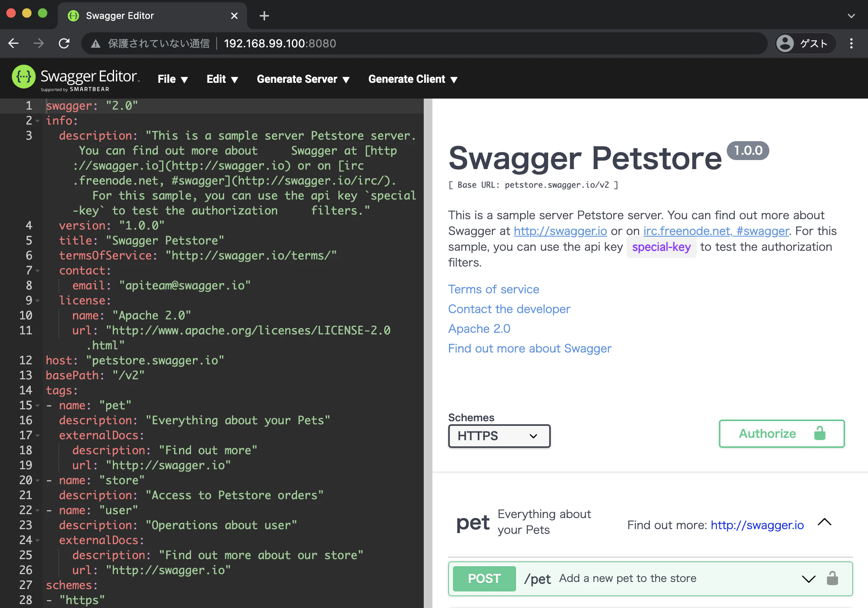Open the Apache 2.0 license link
This screenshot has width=868, height=608.
point(479,328)
